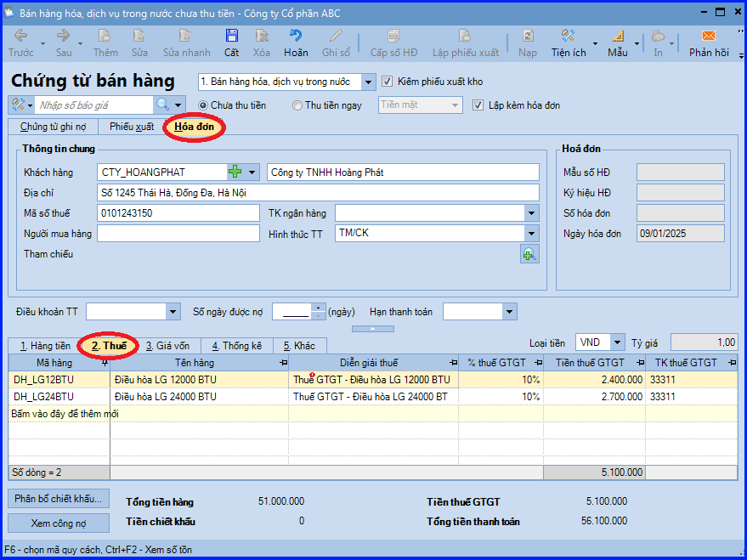Collapse the header panel with the arrow bar
Screen dimensions: 747x560
tap(372, 329)
